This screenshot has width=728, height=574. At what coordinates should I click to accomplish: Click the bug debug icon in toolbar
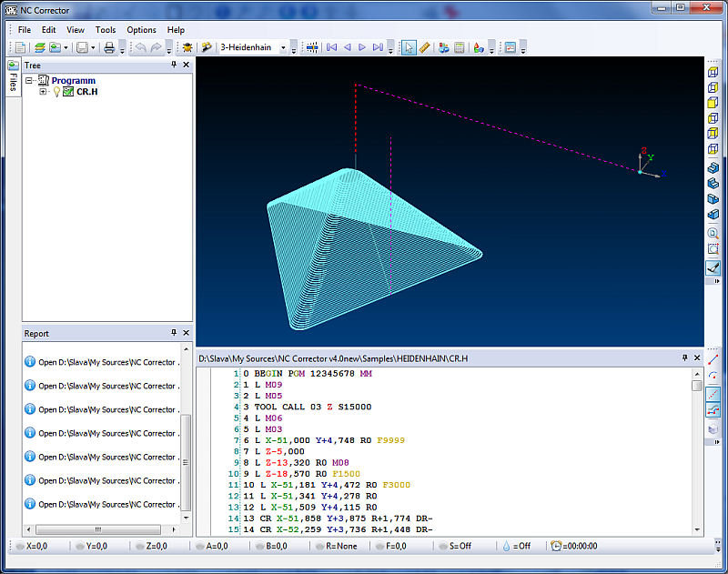[187, 47]
